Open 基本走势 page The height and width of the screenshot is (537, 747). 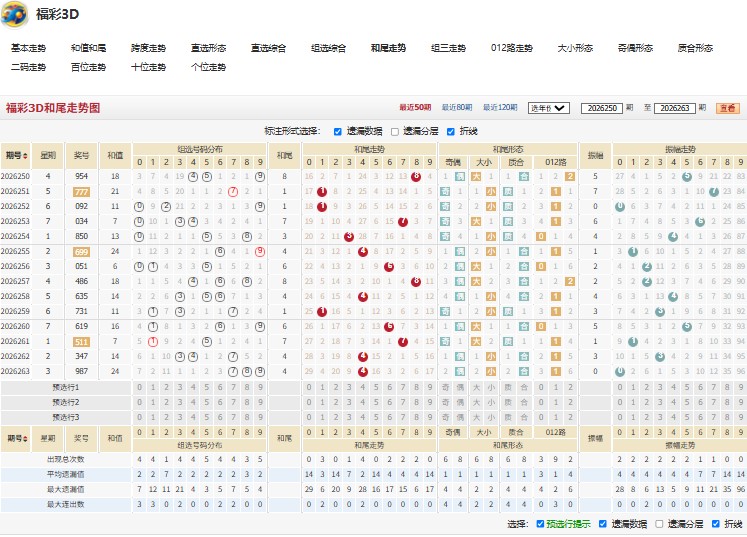coord(29,48)
